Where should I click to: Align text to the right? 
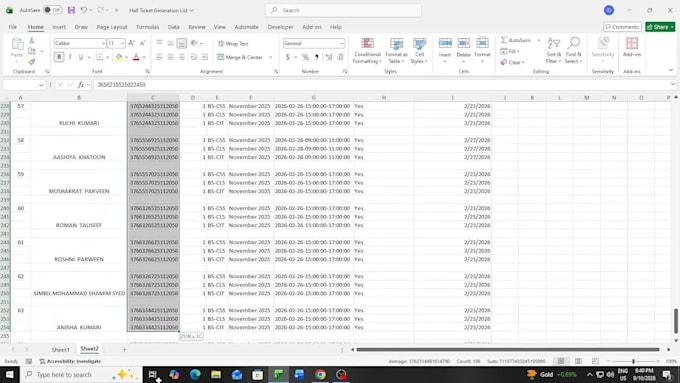(182, 57)
